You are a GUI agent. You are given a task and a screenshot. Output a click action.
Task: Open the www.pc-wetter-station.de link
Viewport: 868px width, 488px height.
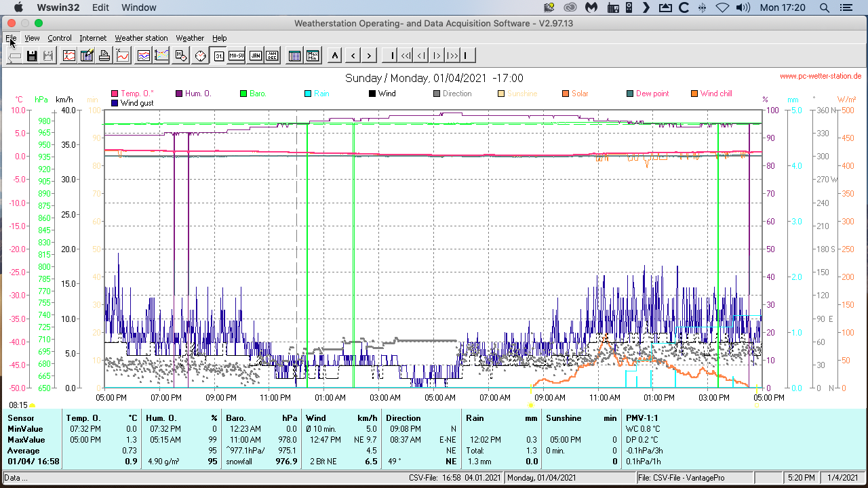pos(821,76)
